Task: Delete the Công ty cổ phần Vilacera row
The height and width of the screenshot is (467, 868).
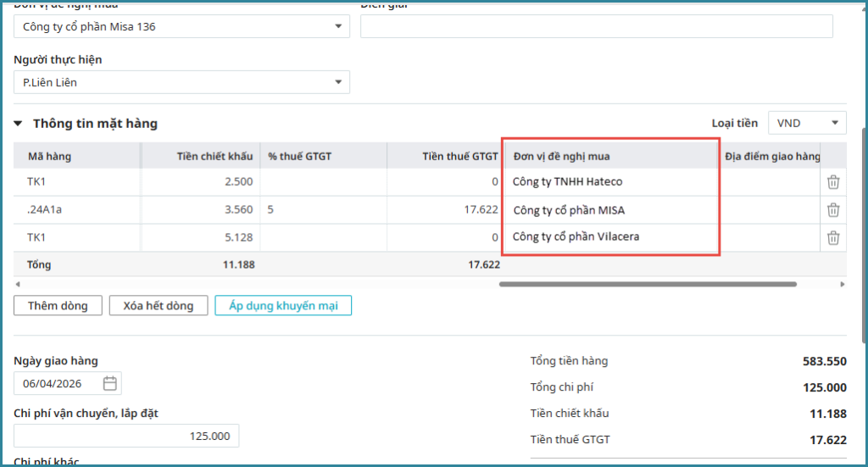Action: (833, 238)
